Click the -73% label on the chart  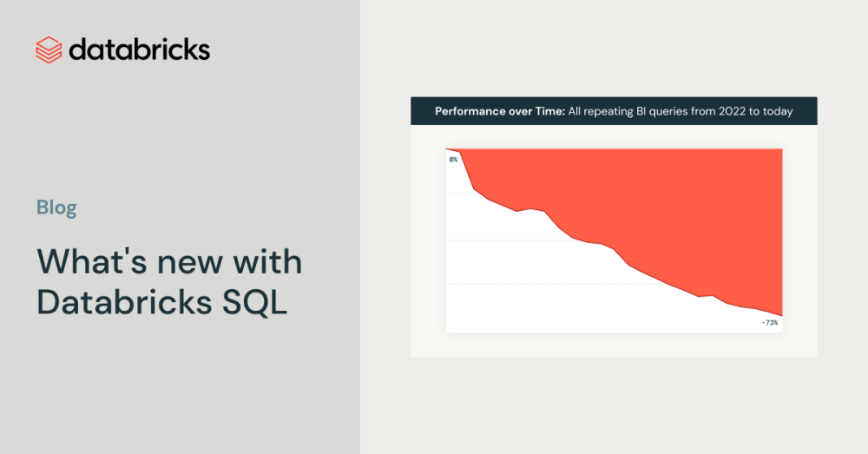point(770,323)
